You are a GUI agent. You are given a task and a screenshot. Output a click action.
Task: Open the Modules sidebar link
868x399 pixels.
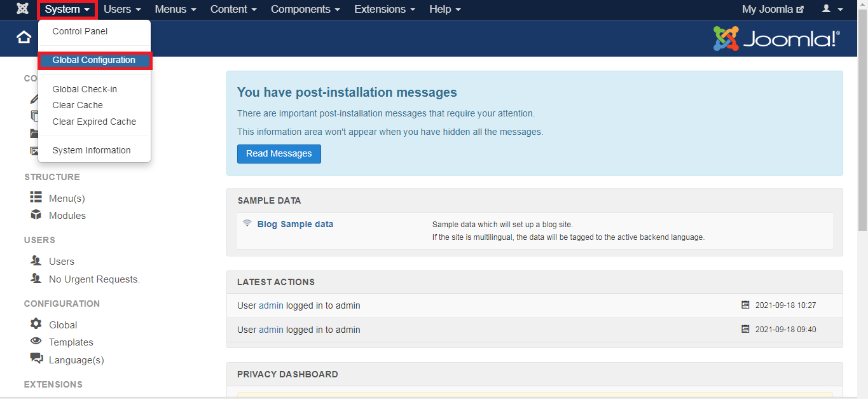pos(67,216)
